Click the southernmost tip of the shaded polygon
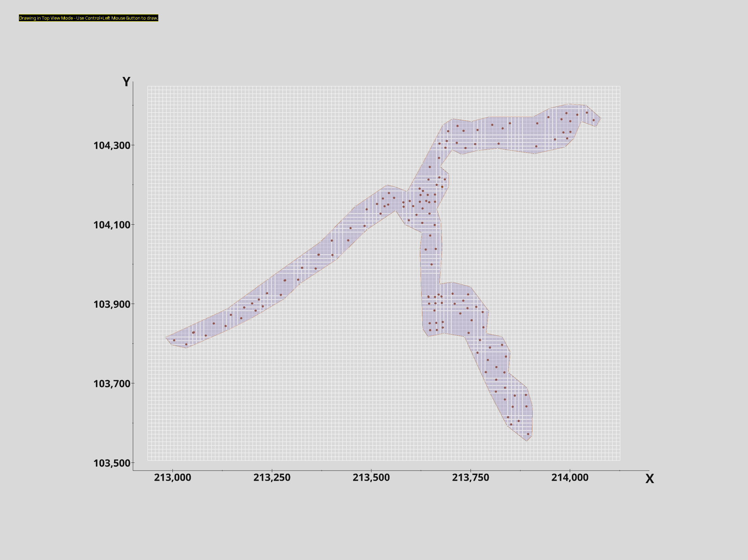This screenshot has width=748, height=560. click(x=527, y=441)
